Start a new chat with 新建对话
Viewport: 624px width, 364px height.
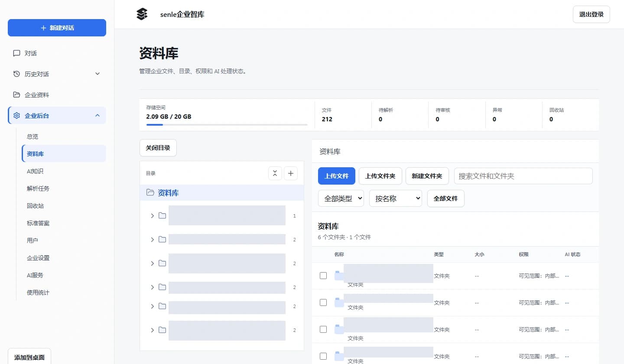coord(57,28)
